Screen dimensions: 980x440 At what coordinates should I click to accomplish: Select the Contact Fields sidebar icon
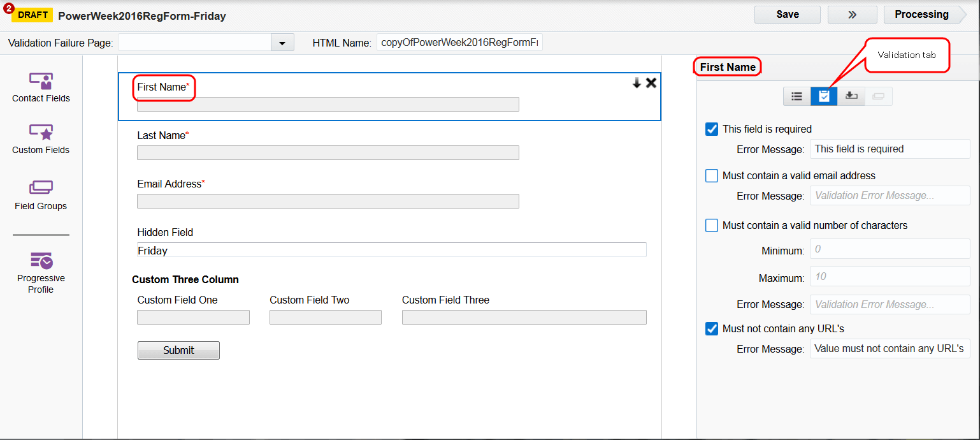tap(40, 86)
